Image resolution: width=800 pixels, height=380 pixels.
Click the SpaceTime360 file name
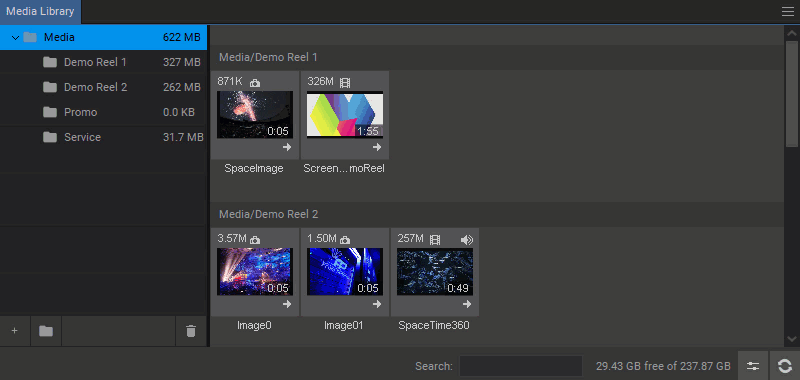(434, 325)
